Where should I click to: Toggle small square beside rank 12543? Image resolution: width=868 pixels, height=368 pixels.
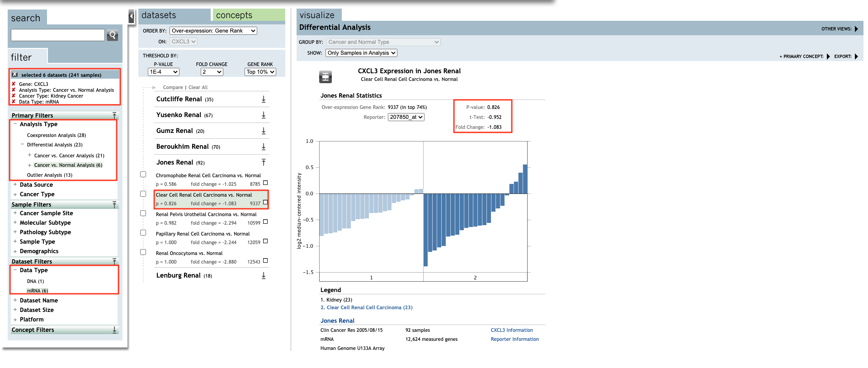point(265,261)
